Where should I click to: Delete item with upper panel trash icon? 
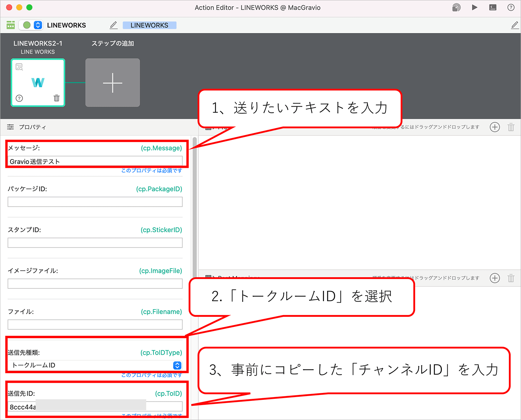click(x=511, y=127)
